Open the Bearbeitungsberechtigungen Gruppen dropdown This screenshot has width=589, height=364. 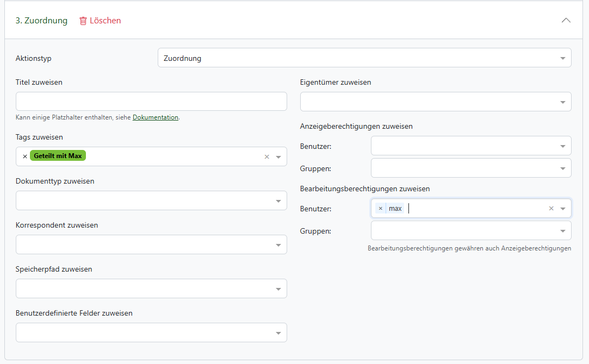pos(562,231)
